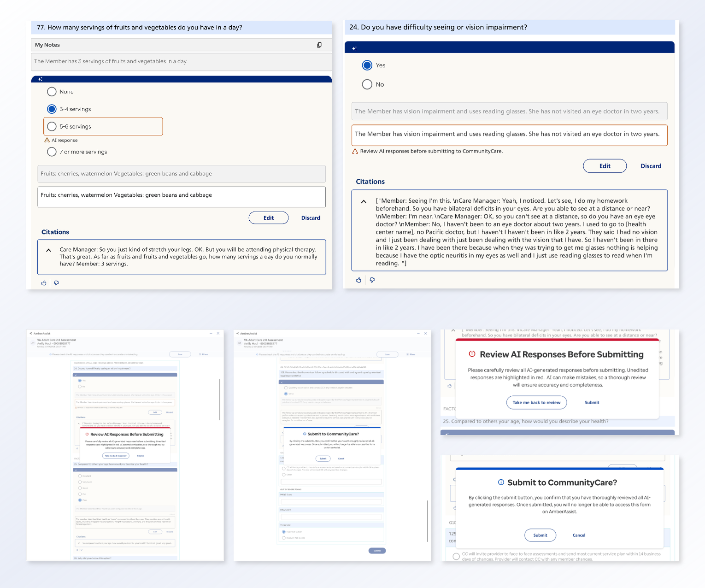Click AmberAssist logo in small Review-dialog window
Image resolution: width=705 pixels, height=588 pixels.
pos(31,333)
